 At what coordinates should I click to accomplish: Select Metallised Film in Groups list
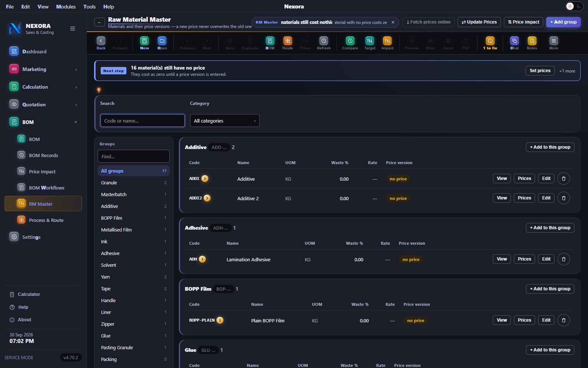(x=134, y=230)
